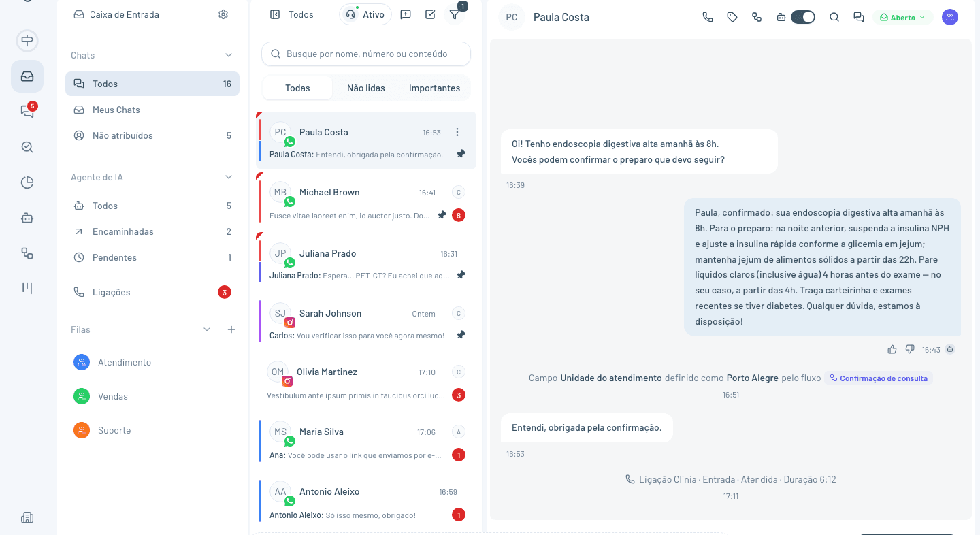Start a phone call with Paula Costa
Viewport: 980px width, 535px height.
[708, 17]
